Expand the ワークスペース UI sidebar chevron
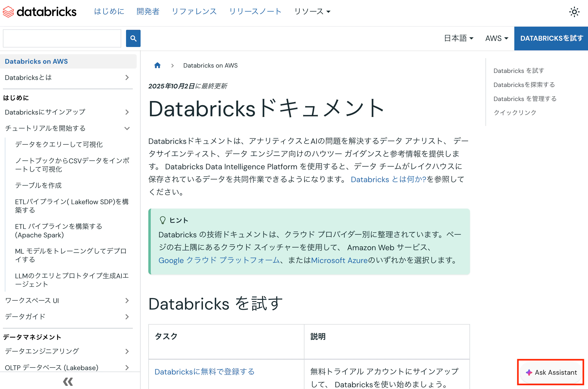 point(127,301)
